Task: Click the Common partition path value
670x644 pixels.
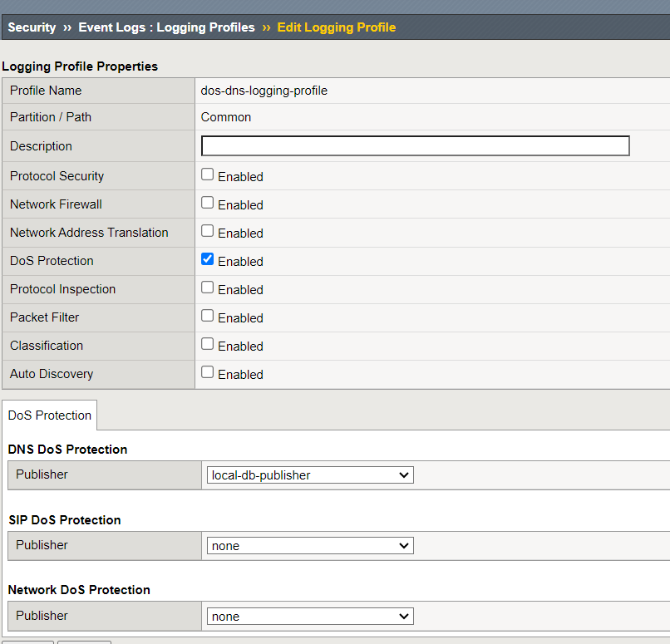Action: [x=226, y=117]
